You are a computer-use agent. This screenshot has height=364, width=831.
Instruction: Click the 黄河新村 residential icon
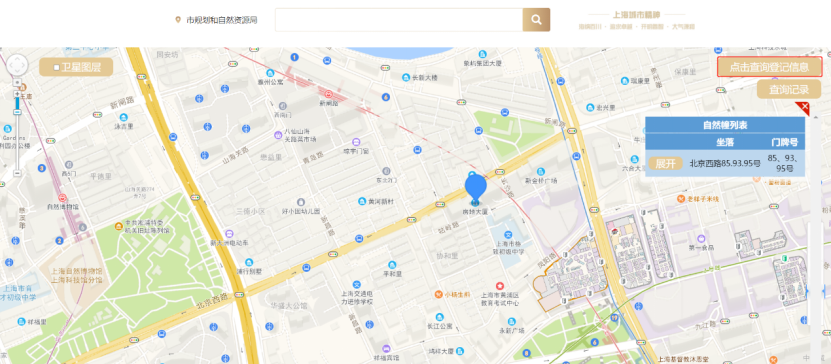point(363,201)
